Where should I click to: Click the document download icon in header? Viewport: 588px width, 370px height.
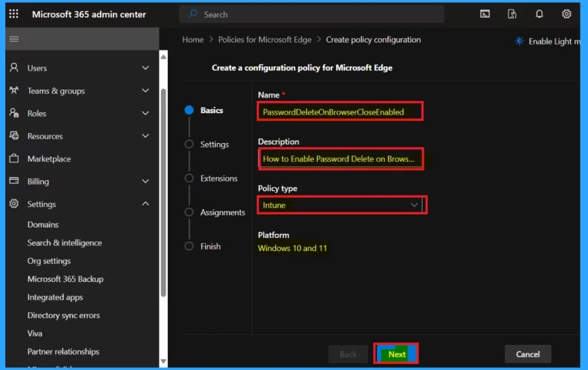point(512,14)
